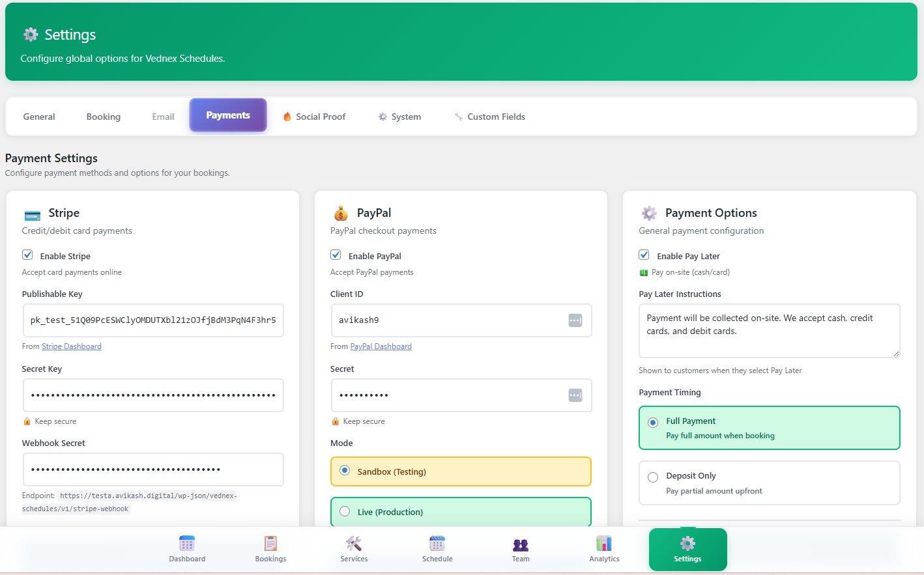Open the Payments tab

click(228, 115)
